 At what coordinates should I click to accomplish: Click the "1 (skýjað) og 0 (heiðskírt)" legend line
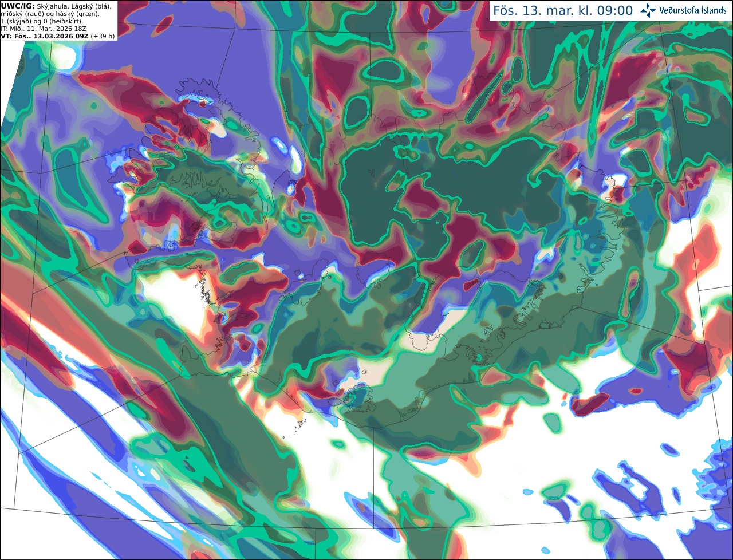[x=42, y=21]
